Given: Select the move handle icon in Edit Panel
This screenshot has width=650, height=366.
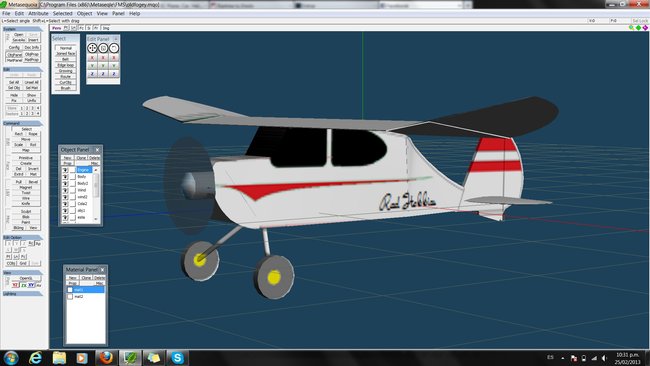Looking at the screenshot, I should (x=92, y=48).
